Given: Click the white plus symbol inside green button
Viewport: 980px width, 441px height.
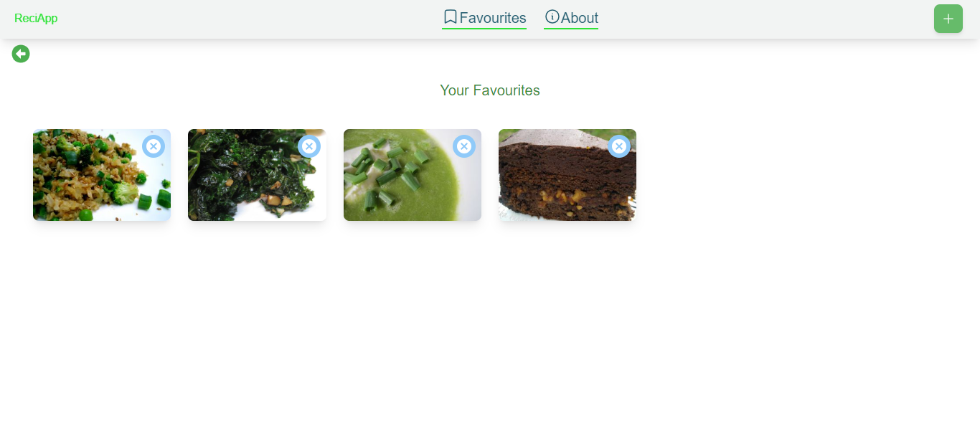Looking at the screenshot, I should click(948, 19).
